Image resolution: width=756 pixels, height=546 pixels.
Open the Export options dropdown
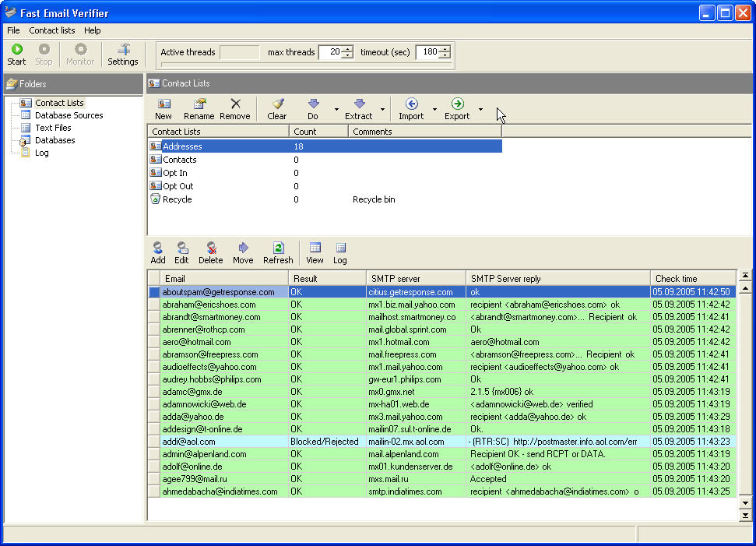[x=480, y=109]
